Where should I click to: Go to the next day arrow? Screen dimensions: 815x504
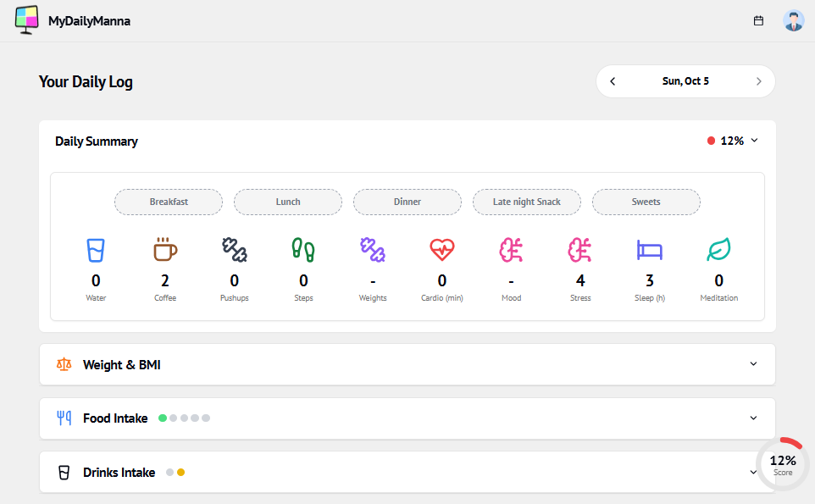click(x=758, y=81)
